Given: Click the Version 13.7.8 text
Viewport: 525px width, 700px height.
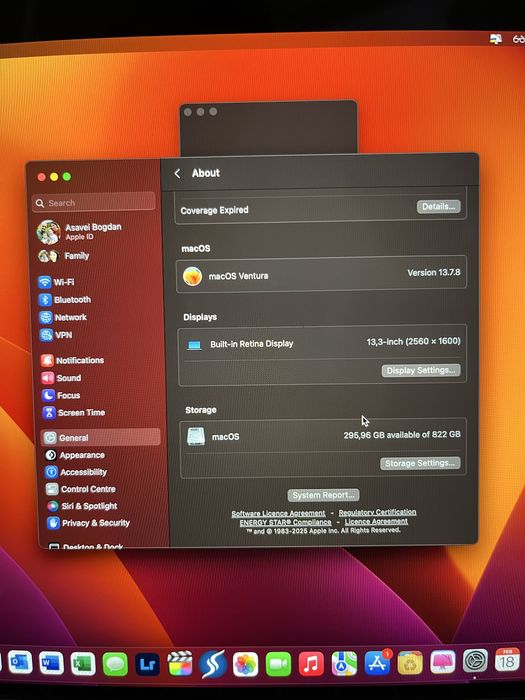Looking at the screenshot, I should 433,272.
